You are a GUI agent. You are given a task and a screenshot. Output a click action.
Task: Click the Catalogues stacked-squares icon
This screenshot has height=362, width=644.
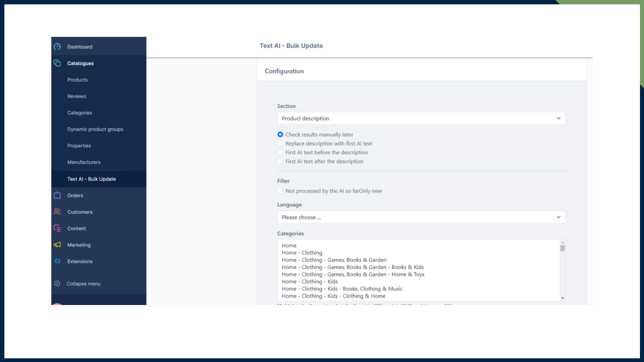click(x=57, y=63)
